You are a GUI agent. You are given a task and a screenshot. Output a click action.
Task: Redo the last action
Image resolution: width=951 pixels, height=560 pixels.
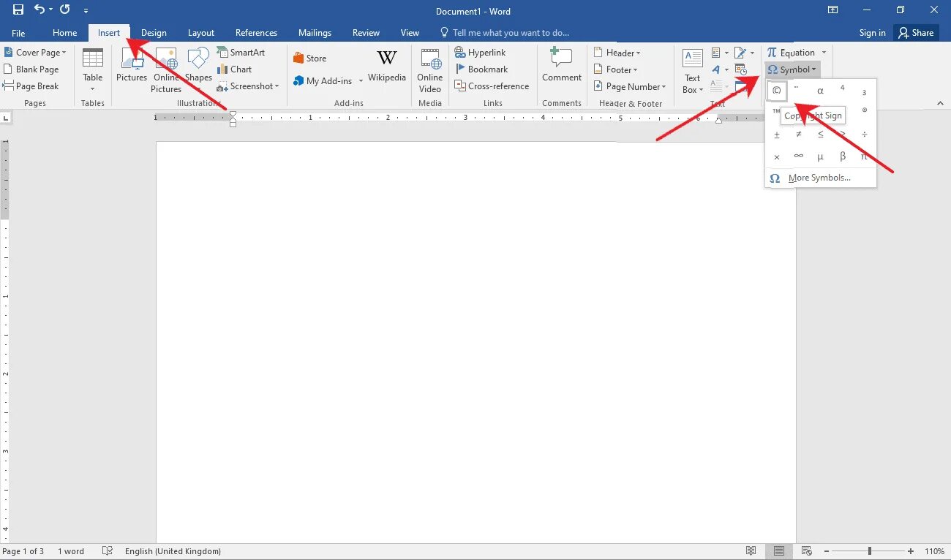[64, 10]
